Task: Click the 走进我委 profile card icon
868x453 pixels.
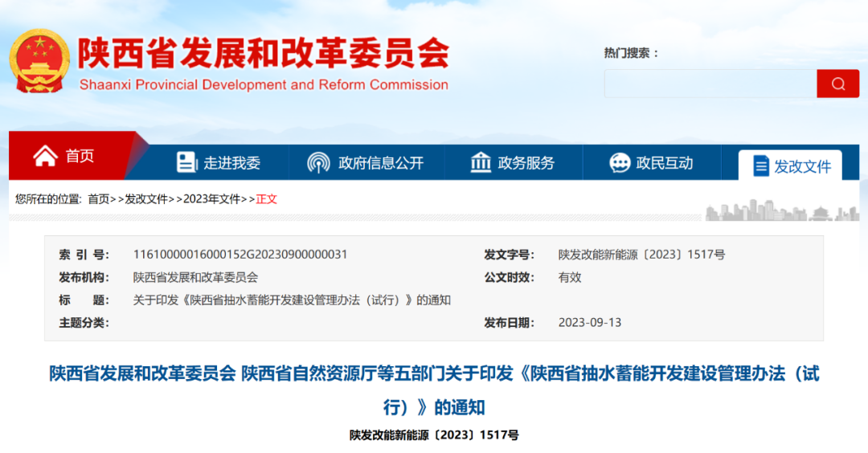Action: point(186,163)
